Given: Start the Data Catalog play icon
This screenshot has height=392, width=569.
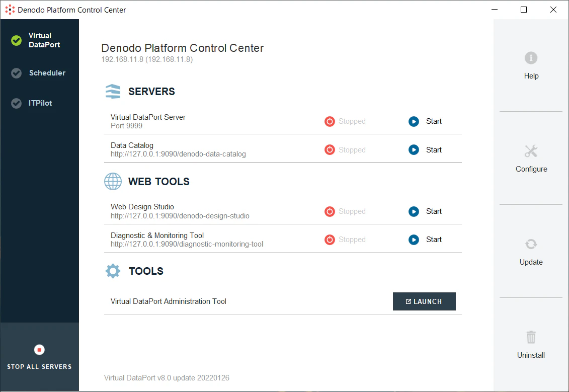Looking at the screenshot, I should pos(414,149).
